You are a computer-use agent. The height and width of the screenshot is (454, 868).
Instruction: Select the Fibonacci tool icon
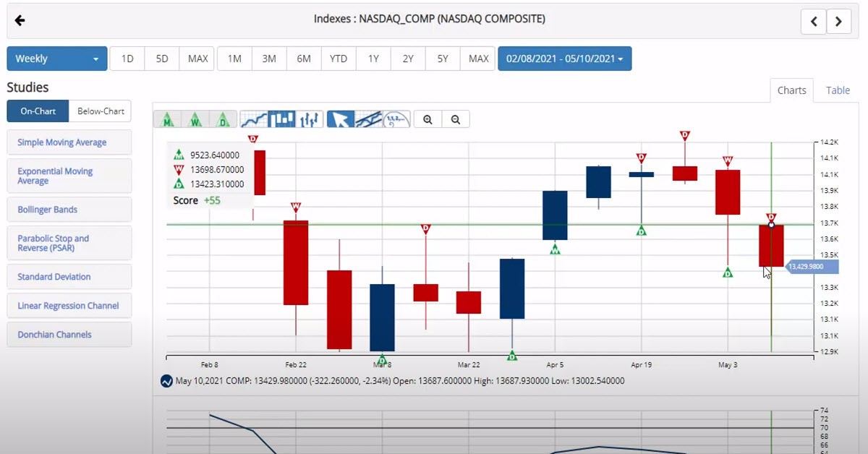(396, 119)
